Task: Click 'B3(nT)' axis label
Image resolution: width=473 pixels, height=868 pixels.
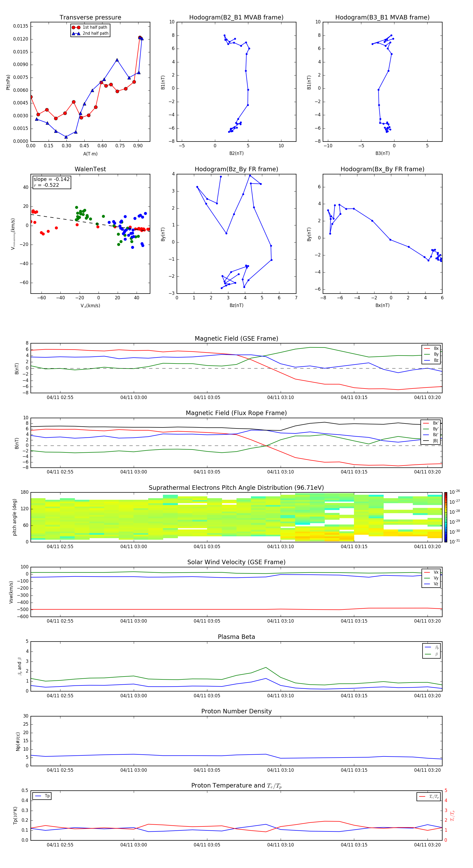Action: tap(382, 153)
